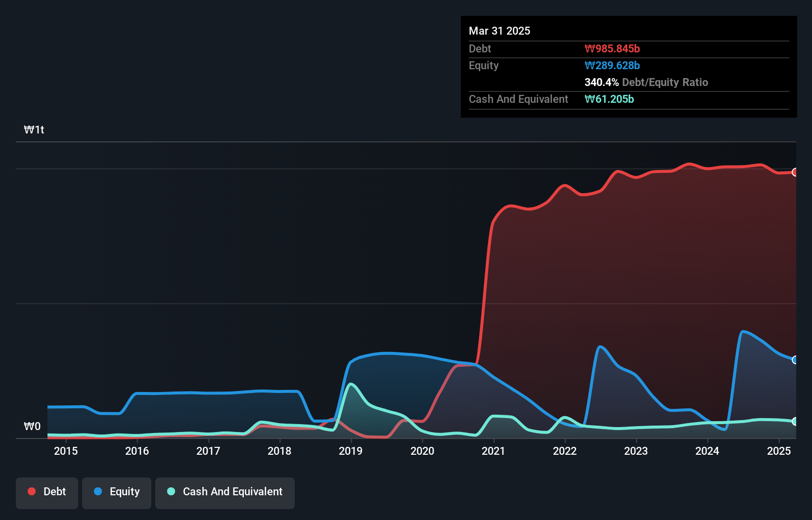Screen dimensions: 812x520
Task: Select the blue Equity endpoint marker on chart
Action: point(795,360)
